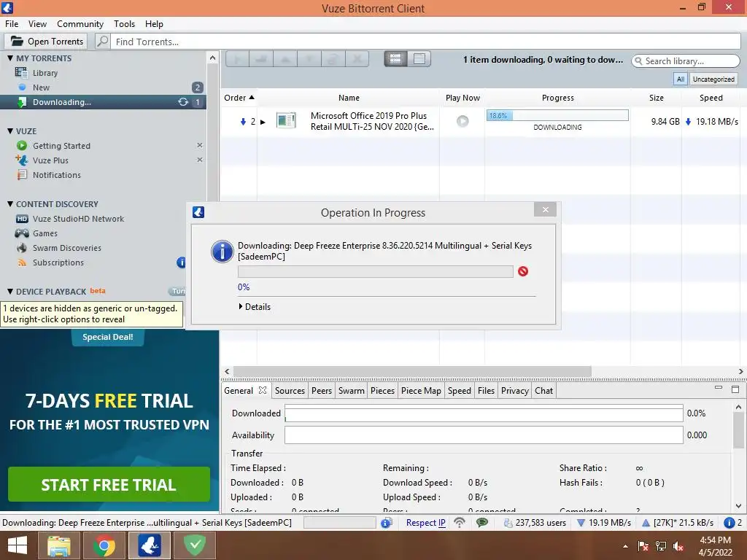Image resolution: width=747 pixels, height=560 pixels.
Task: Click the Microsoft Office torrent 18.6% progress bar
Action: click(557, 115)
